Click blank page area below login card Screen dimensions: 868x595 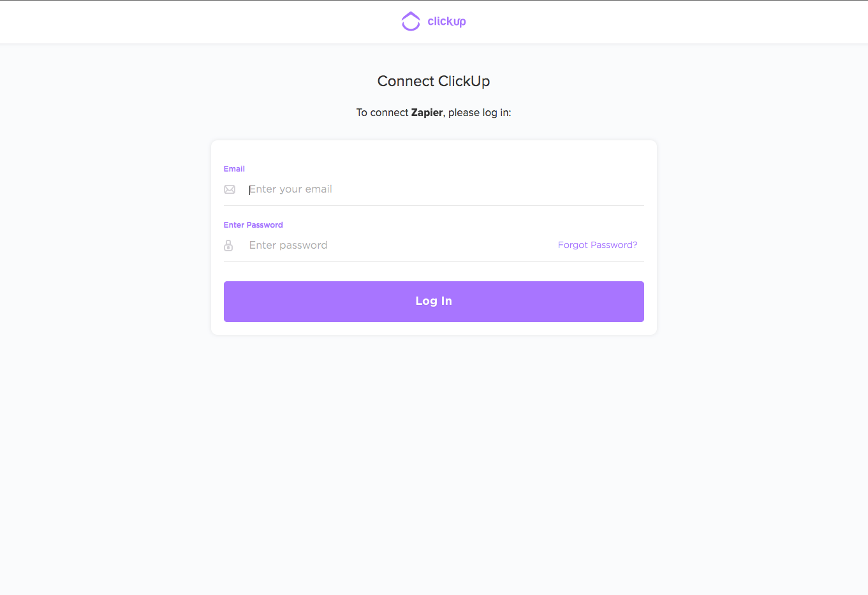point(434,459)
